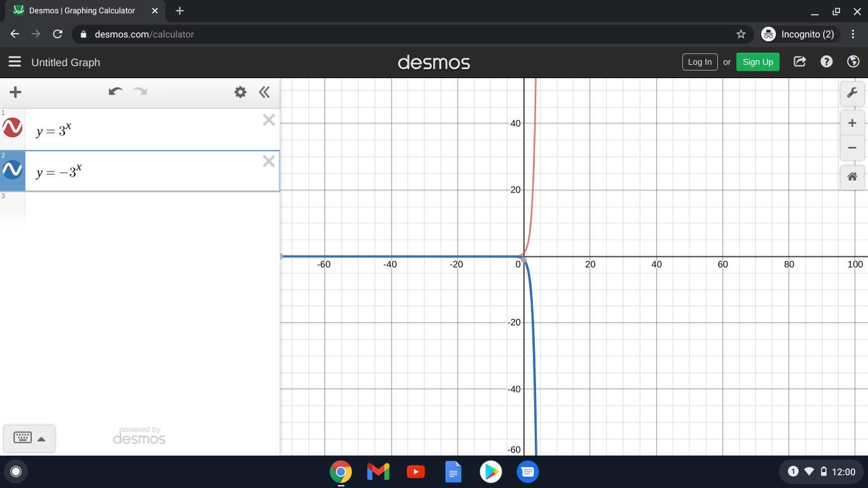Open Messages from the shelf
The height and width of the screenshot is (488, 868).
pos(528,472)
